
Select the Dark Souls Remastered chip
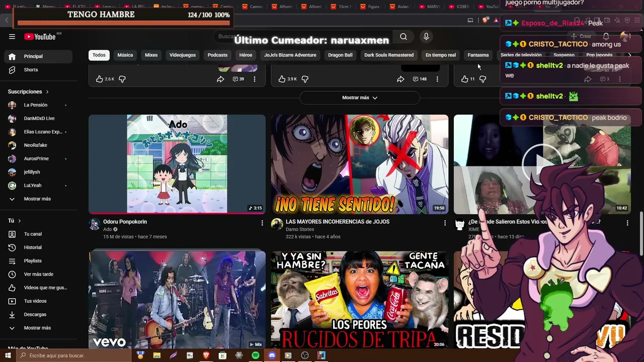[x=389, y=55]
